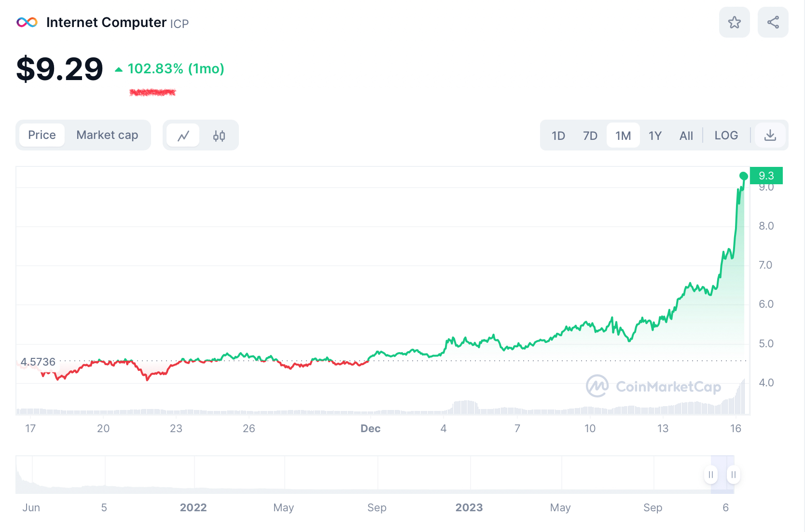Choose the 1Y time range
Image resolution: width=805 pixels, height=532 pixels.
pos(655,136)
